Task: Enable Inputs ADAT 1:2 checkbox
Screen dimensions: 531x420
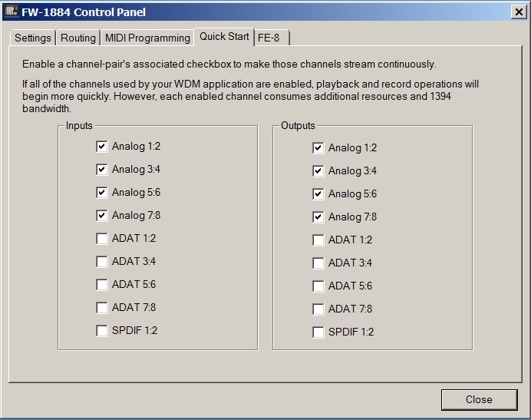Action: 101,239
